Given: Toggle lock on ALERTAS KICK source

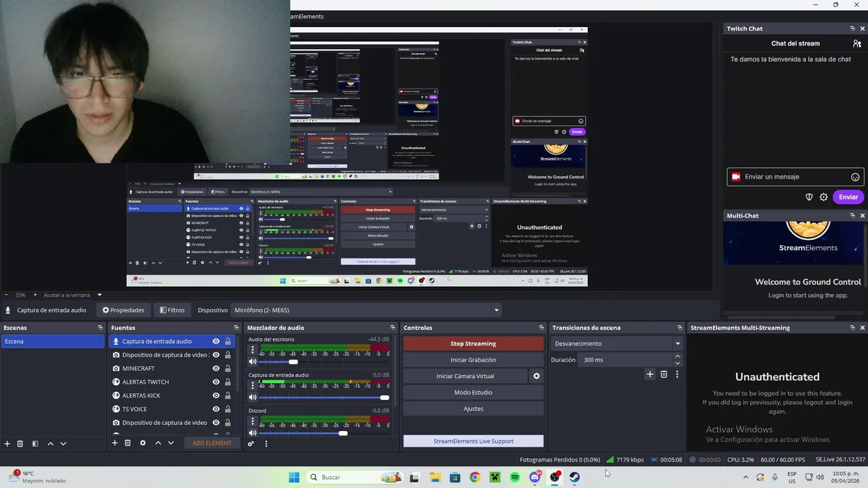Looking at the screenshot, I should (x=228, y=396).
